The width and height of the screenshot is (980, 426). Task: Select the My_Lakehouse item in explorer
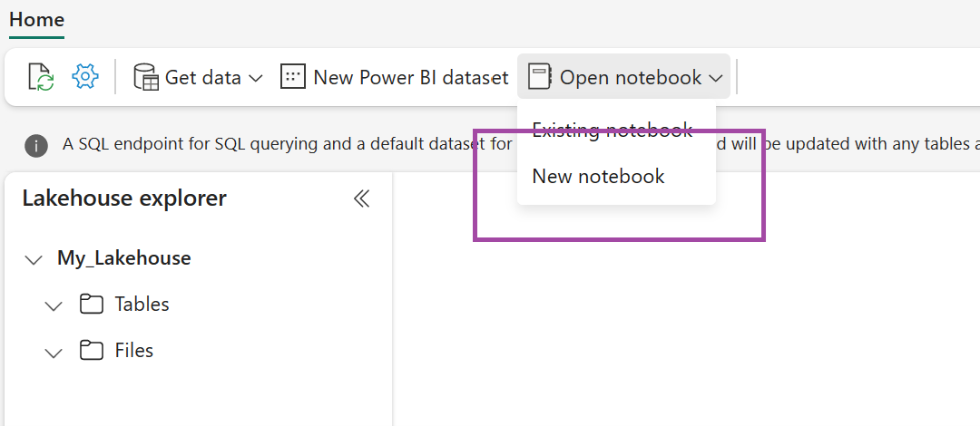(x=123, y=257)
